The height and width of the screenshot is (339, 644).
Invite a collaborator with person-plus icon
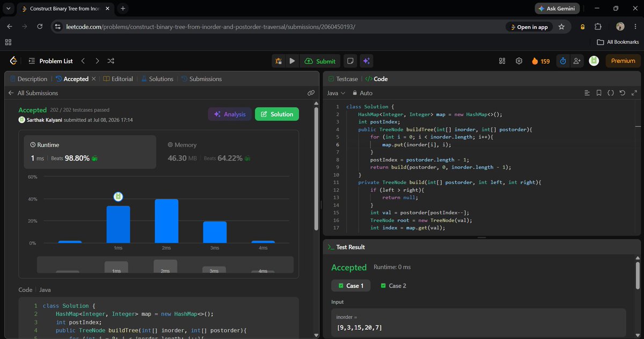(x=577, y=61)
